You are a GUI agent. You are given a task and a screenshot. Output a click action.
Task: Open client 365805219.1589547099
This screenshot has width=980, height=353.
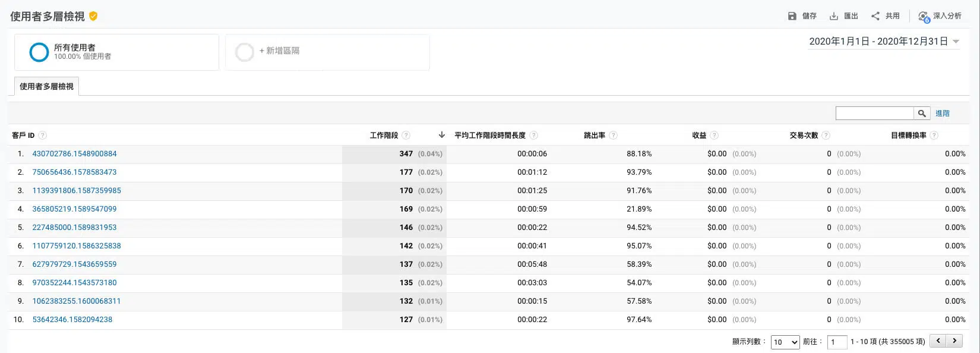click(74, 209)
